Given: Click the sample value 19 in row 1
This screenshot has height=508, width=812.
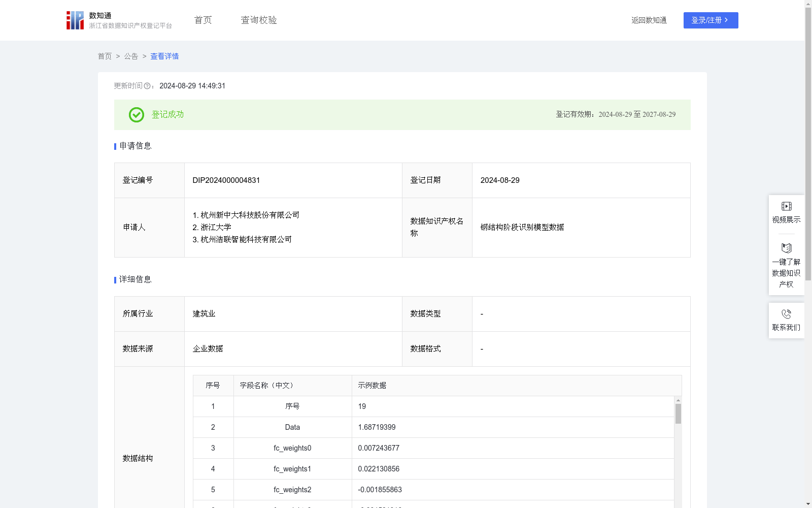Looking at the screenshot, I should (362, 406).
